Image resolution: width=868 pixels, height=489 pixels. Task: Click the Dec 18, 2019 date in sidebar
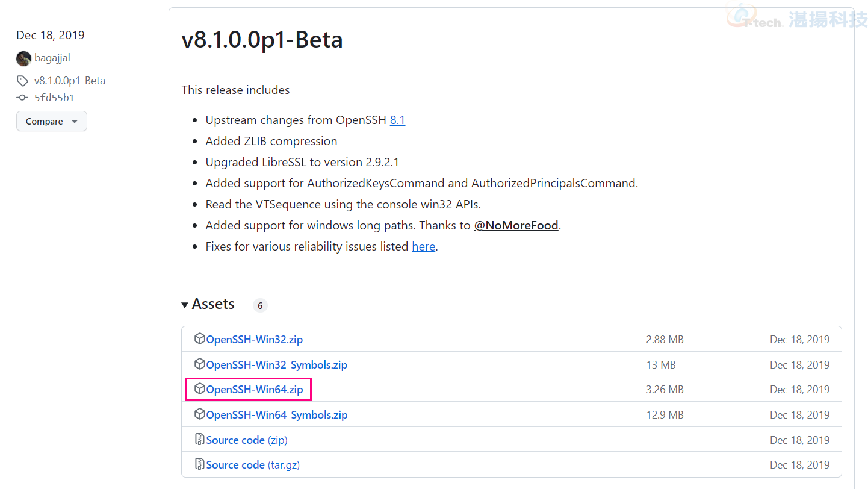tap(51, 35)
